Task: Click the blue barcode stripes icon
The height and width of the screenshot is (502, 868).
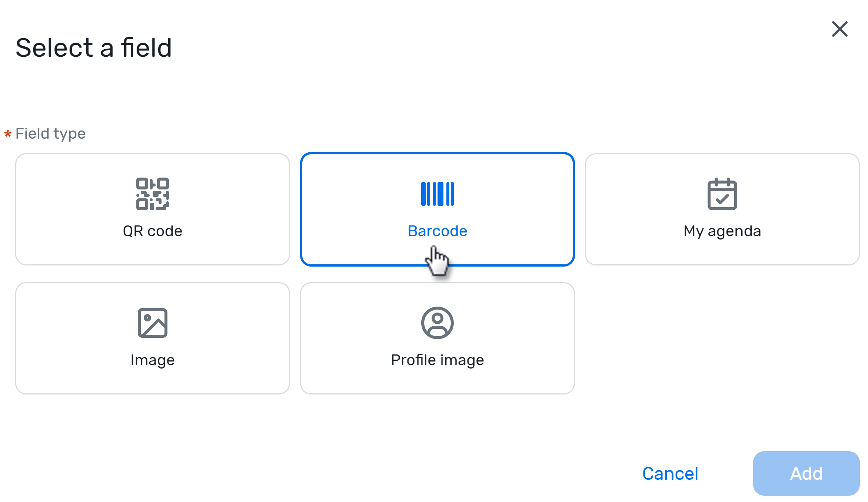Action: click(437, 194)
